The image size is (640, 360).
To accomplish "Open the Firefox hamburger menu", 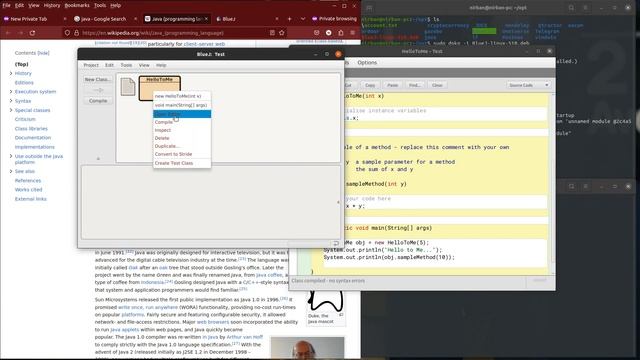I will pos(353,33).
